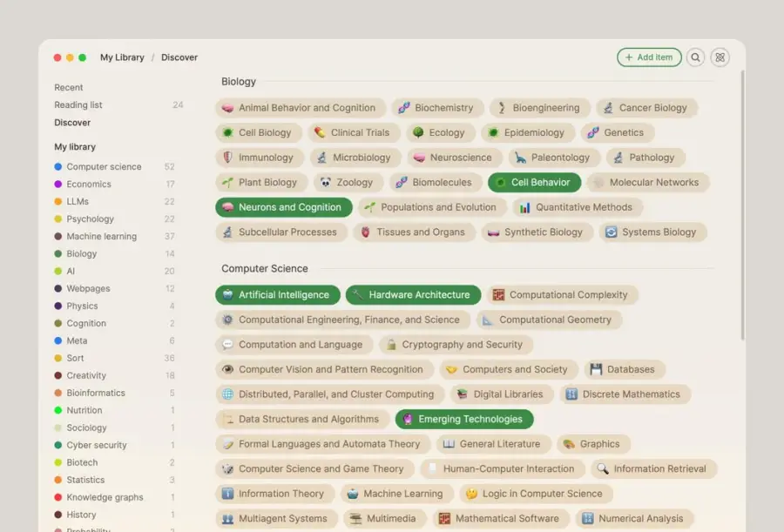The image size is (784, 532).
Task: Click the shield icon on Immunology
Action: pos(227,158)
